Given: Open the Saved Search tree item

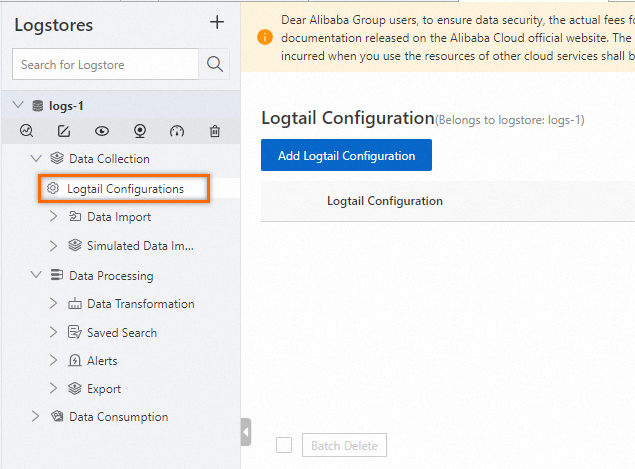Looking at the screenshot, I should tap(121, 333).
